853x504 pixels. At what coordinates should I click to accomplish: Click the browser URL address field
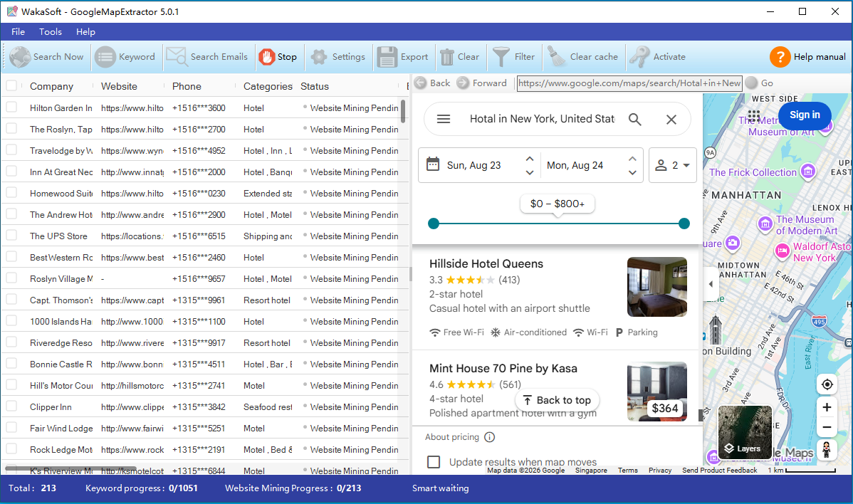[629, 83]
